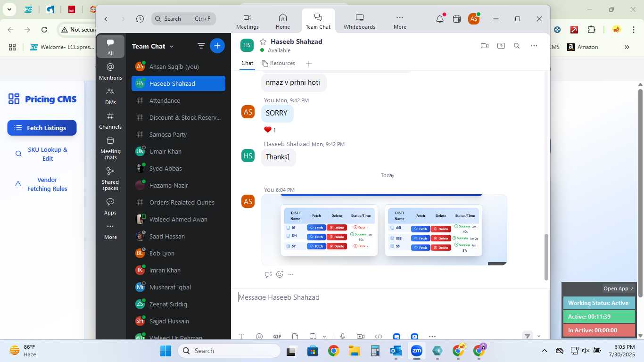
Task: Open chat with Zeenat Siddiq
Action: coord(178,304)
